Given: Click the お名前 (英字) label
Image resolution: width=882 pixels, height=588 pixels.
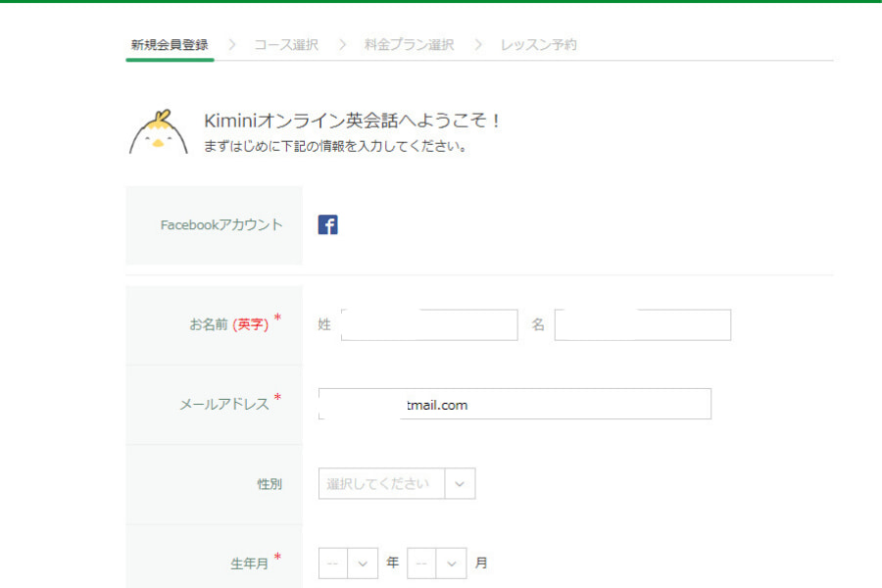Looking at the screenshot, I should point(229,324).
